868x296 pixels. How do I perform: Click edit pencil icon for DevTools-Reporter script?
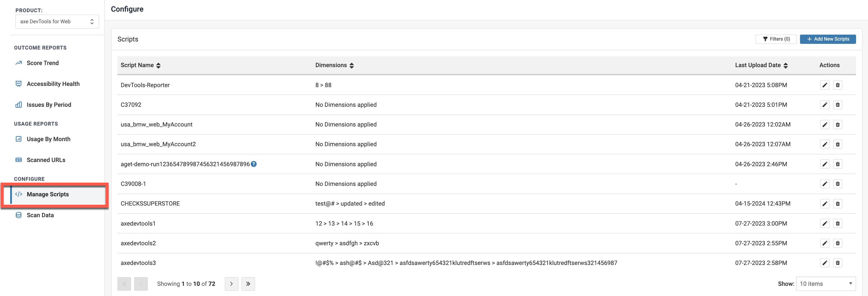click(x=824, y=85)
